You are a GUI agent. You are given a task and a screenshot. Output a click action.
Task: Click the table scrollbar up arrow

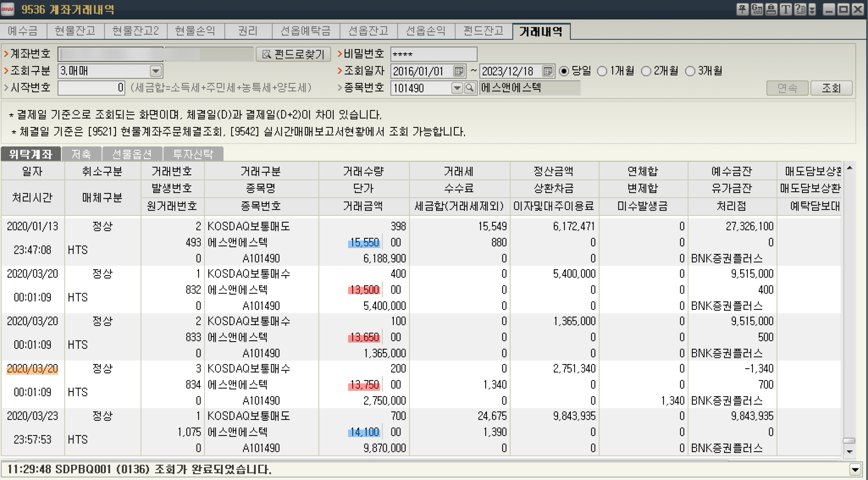pos(849,168)
